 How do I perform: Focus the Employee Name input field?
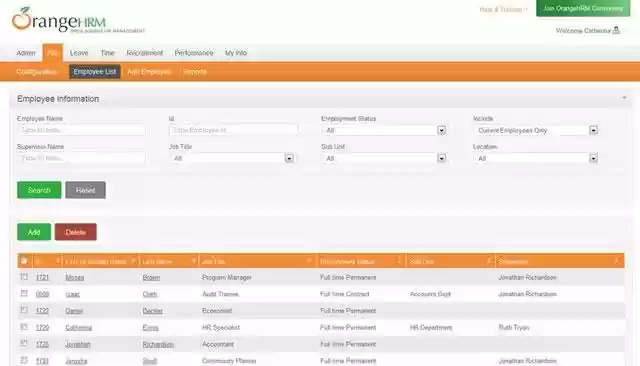coord(81,130)
